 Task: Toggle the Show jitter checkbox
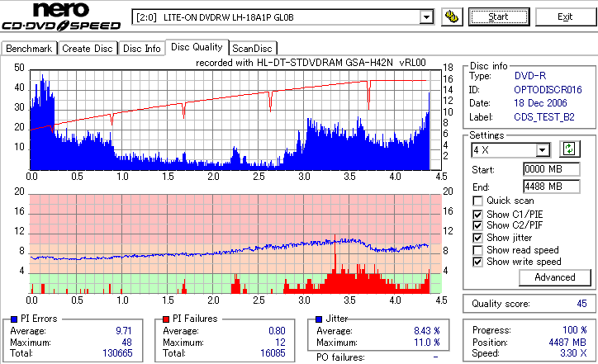pyautogui.click(x=477, y=238)
